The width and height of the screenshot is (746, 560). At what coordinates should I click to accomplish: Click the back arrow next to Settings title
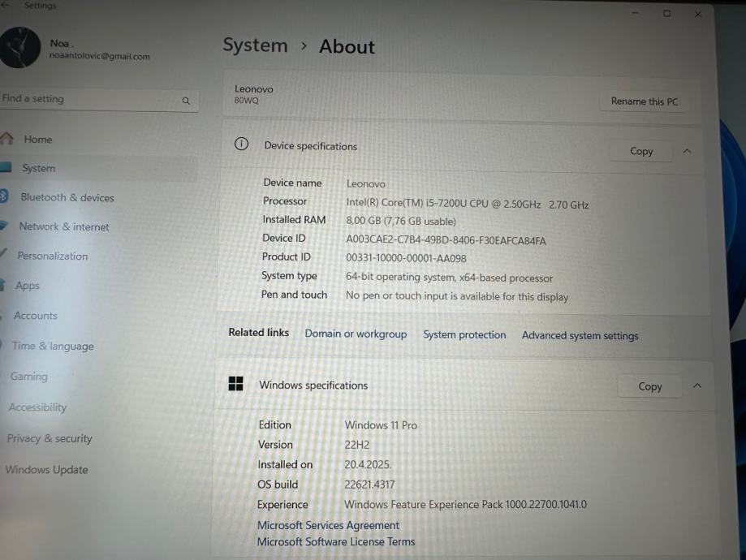(x=5, y=5)
